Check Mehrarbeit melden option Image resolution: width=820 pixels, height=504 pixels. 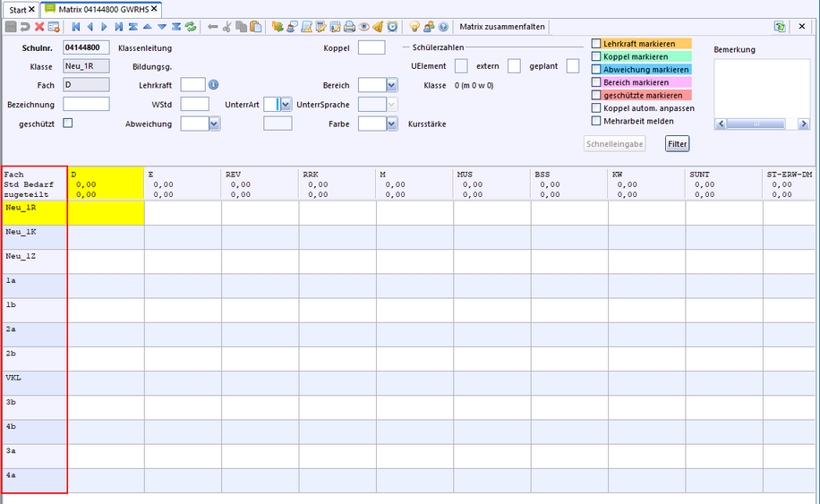click(x=596, y=121)
